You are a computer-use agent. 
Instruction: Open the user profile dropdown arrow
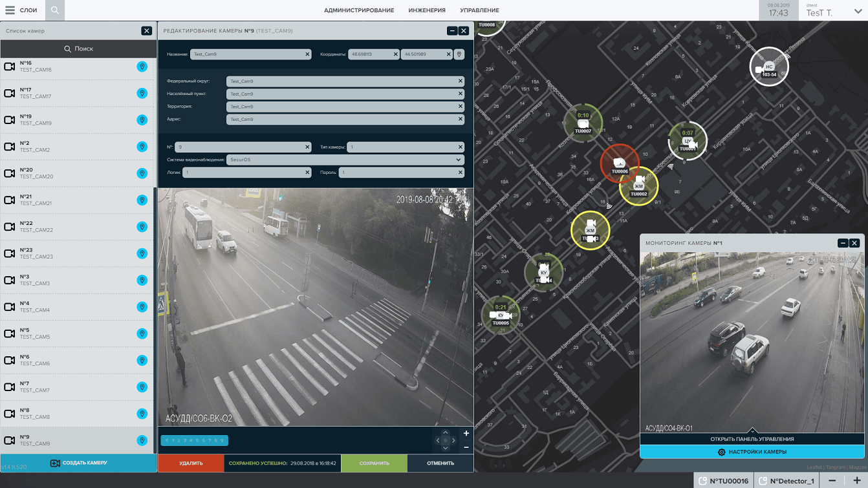tap(858, 12)
